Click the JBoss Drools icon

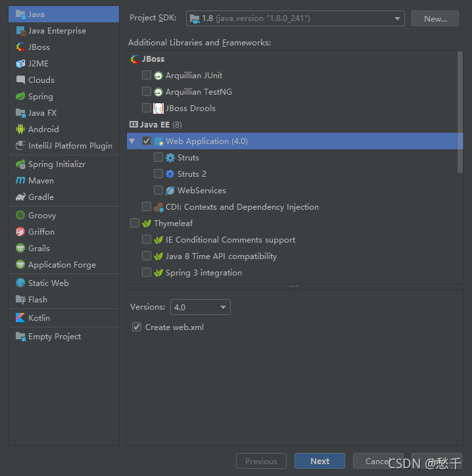coord(158,108)
